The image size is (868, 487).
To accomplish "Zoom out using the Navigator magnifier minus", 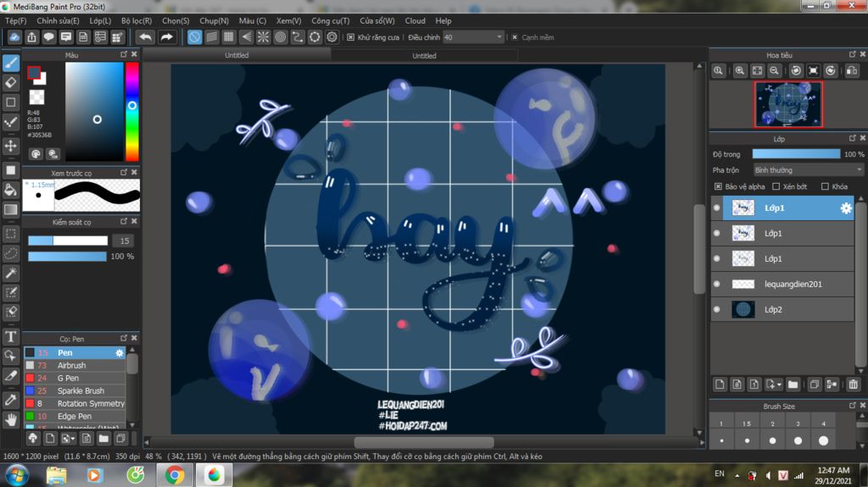I will point(775,70).
